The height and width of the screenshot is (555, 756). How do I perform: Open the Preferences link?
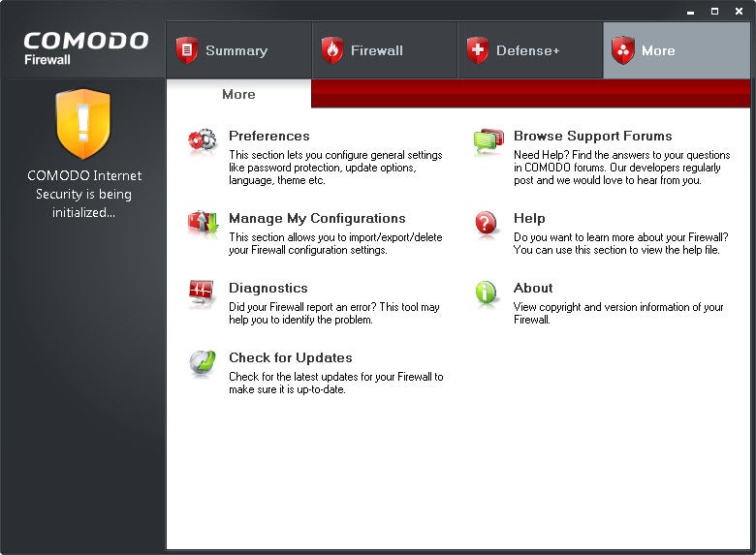click(269, 136)
